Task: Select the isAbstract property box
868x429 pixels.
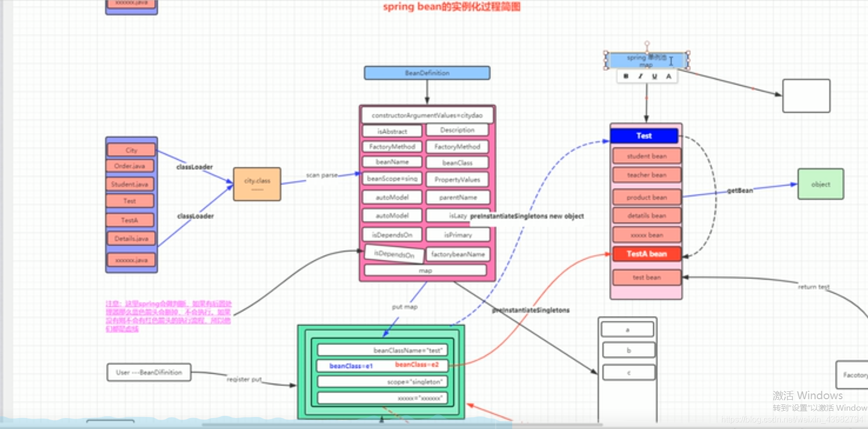Action: point(392,131)
